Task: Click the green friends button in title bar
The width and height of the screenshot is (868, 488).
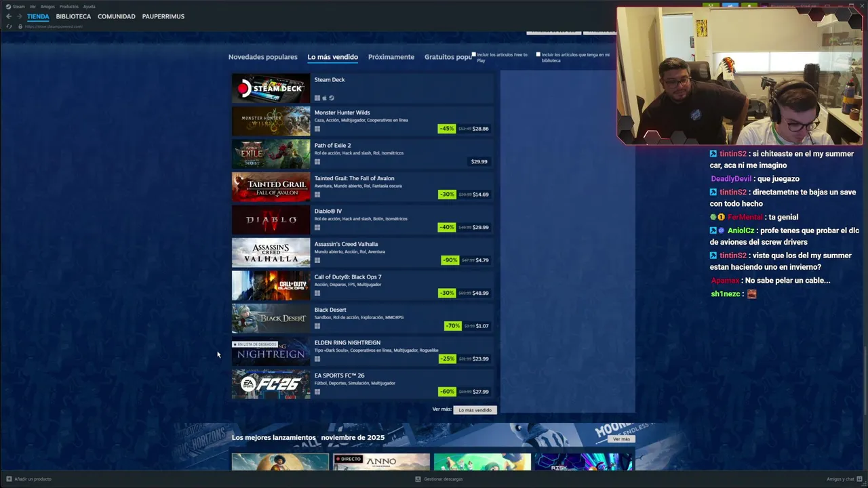Action: (711, 6)
